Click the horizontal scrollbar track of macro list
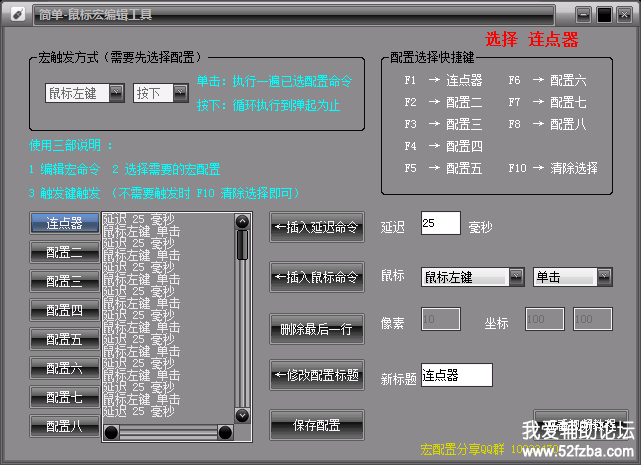The height and width of the screenshot is (465, 641). (168, 433)
